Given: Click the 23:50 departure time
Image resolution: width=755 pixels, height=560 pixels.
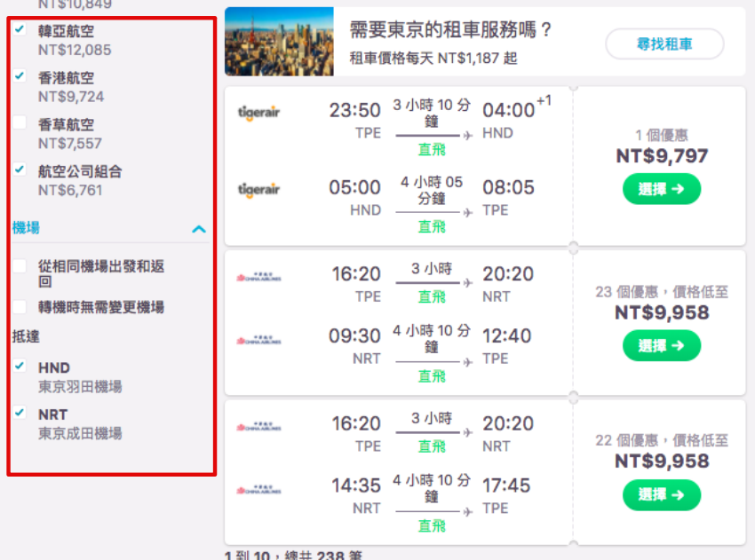Looking at the screenshot, I should (355, 110).
